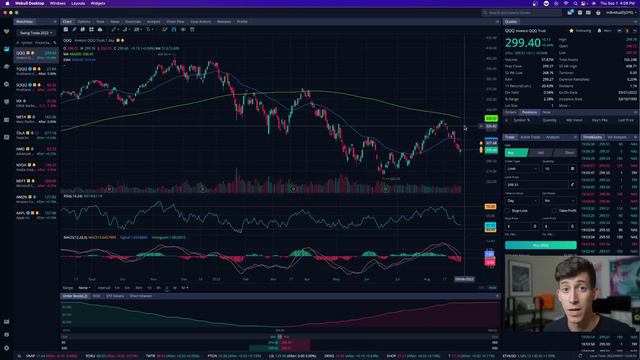
Task: Expand More in quote details
Action: coord(564,106)
